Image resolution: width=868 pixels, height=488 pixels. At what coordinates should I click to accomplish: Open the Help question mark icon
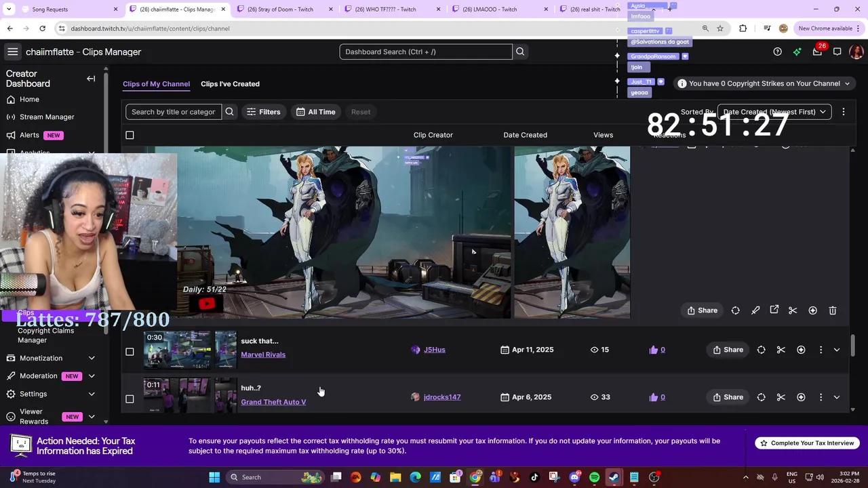[777, 52]
